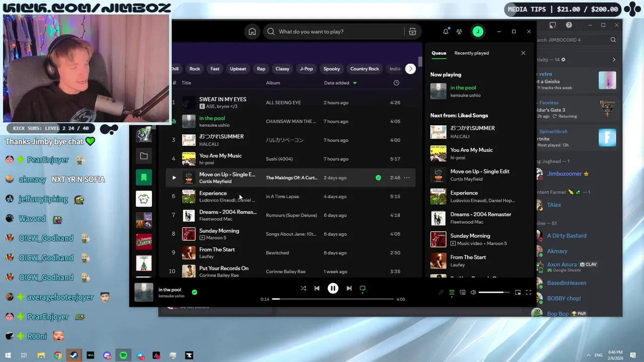Sort by Title column header
Image resolution: width=644 pixels, height=362 pixels.
(x=186, y=83)
